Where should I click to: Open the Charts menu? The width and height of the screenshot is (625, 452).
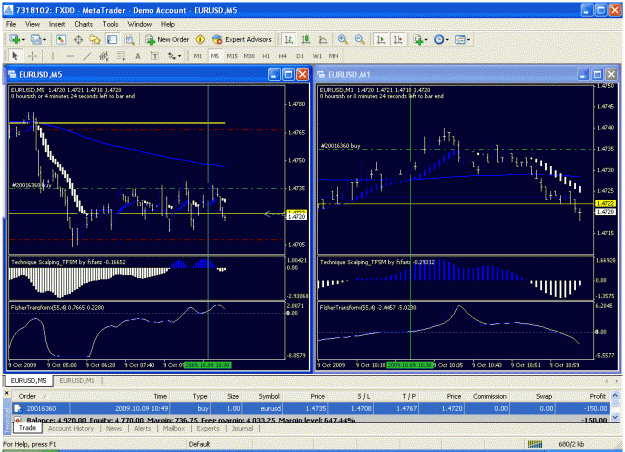(83, 24)
